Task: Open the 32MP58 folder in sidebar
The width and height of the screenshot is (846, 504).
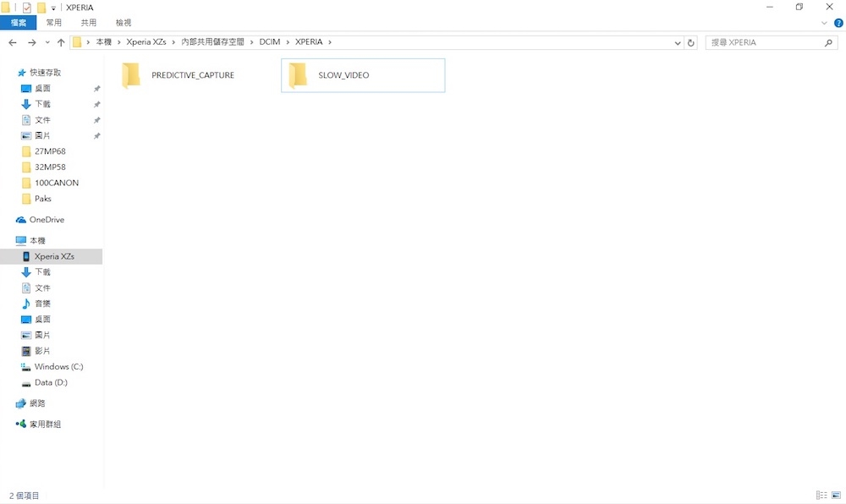Action: (x=50, y=167)
